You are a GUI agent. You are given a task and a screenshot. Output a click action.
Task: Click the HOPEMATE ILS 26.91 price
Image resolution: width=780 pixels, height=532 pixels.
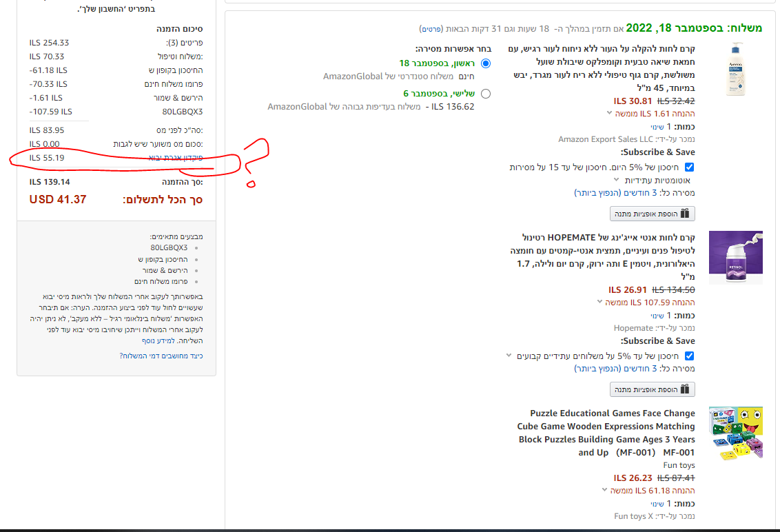[628, 289]
